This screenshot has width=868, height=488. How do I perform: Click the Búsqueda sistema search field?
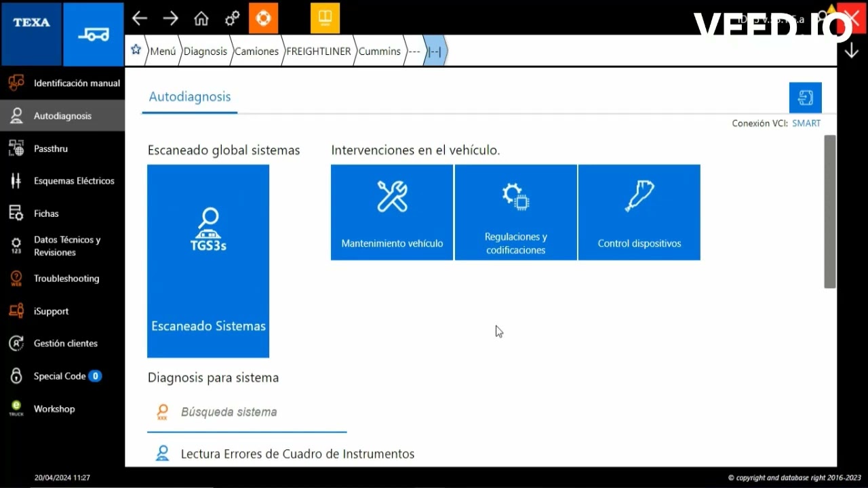pos(247,412)
